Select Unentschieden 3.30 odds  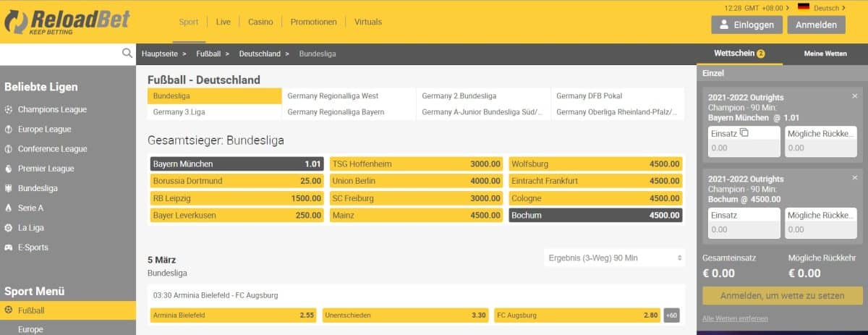click(x=406, y=315)
